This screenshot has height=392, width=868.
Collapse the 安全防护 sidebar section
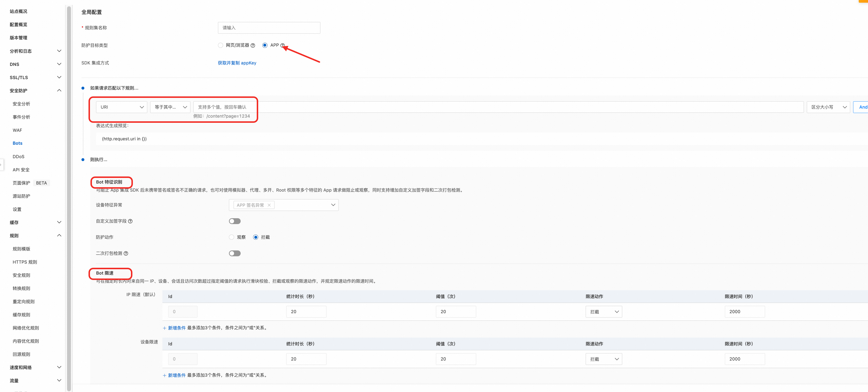pyautogui.click(x=59, y=90)
